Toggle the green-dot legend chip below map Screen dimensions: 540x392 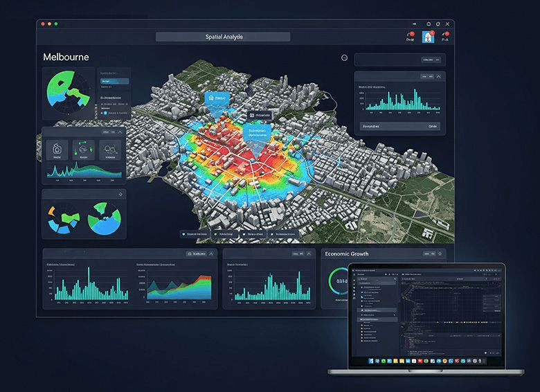[x=224, y=234]
